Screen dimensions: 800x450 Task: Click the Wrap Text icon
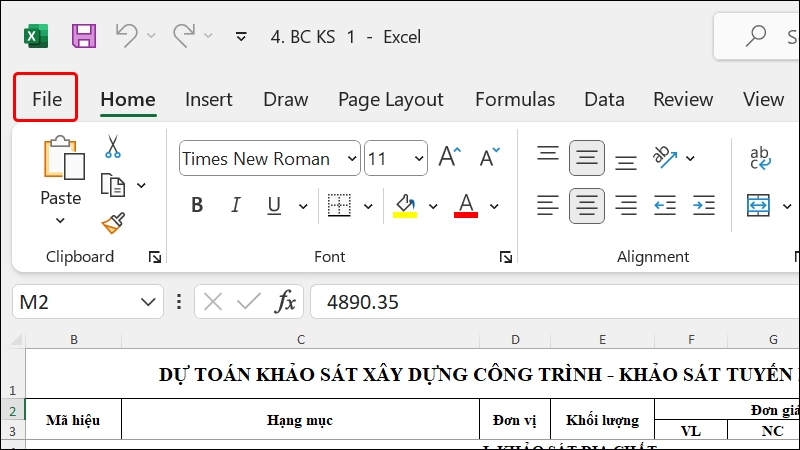(x=760, y=158)
